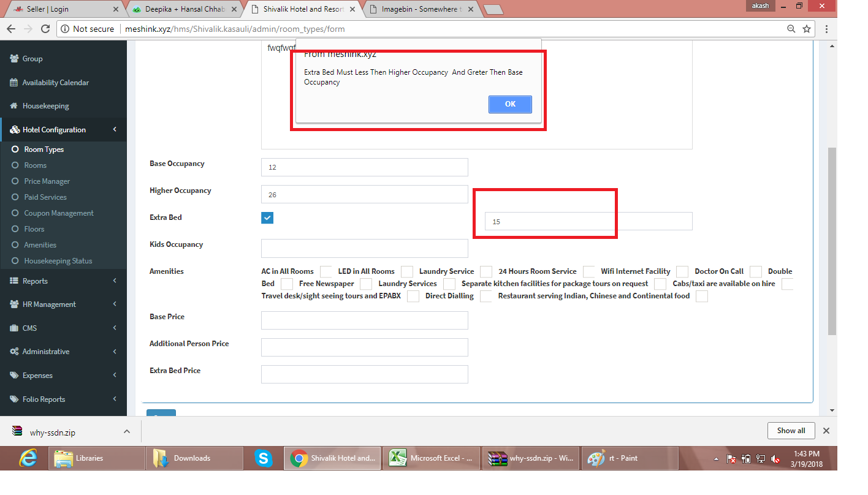Screen dimensions: 868x495
Task: Expand the Administrative sidebar menu
Action: point(115,352)
